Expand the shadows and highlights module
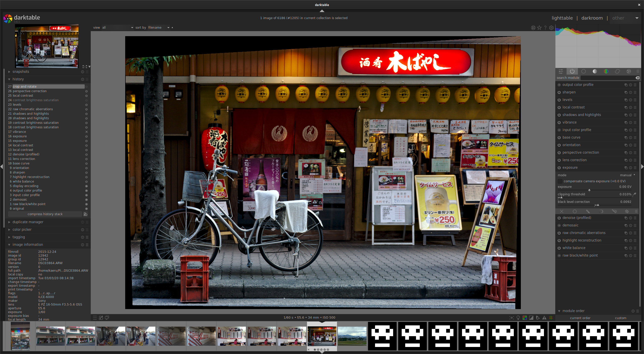Screen dimensions: 644x354 [582, 114]
